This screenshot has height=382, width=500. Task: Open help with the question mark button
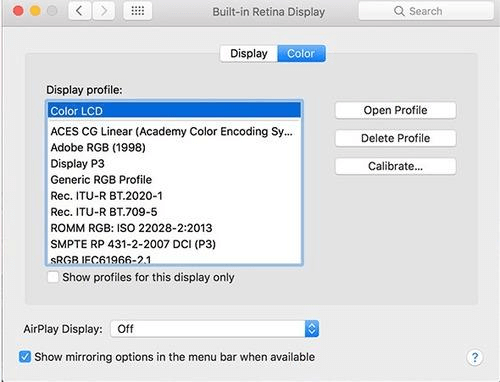[475, 357]
